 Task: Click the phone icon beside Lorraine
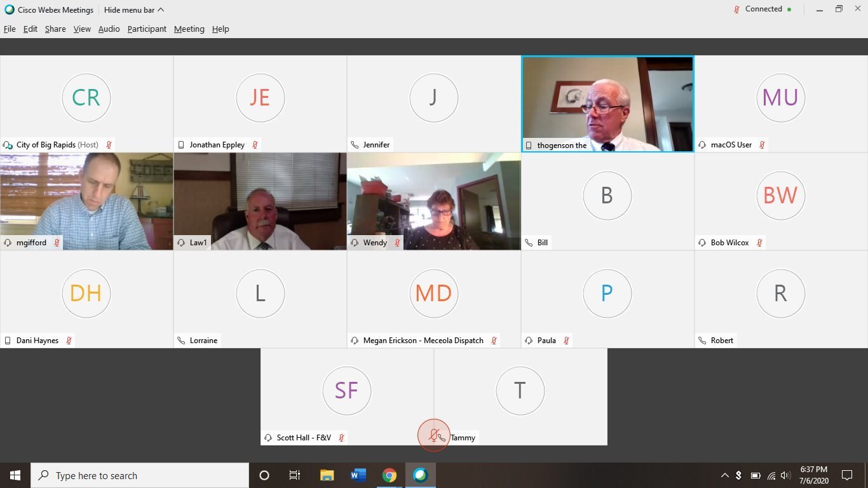point(181,341)
